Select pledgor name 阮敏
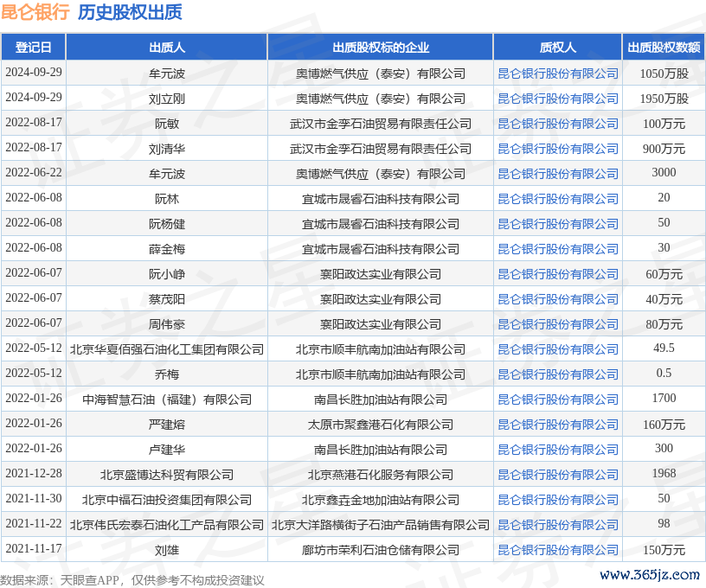 point(167,124)
